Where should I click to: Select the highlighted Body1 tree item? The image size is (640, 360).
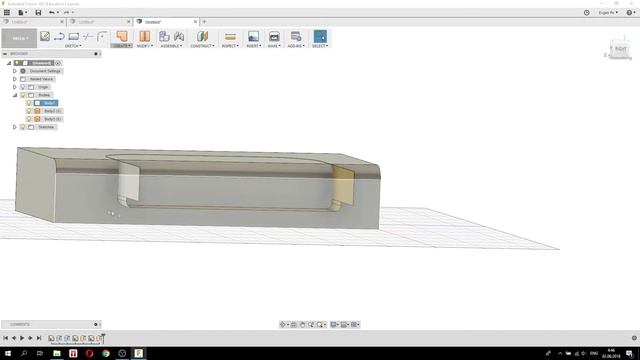(x=49, y=103)
